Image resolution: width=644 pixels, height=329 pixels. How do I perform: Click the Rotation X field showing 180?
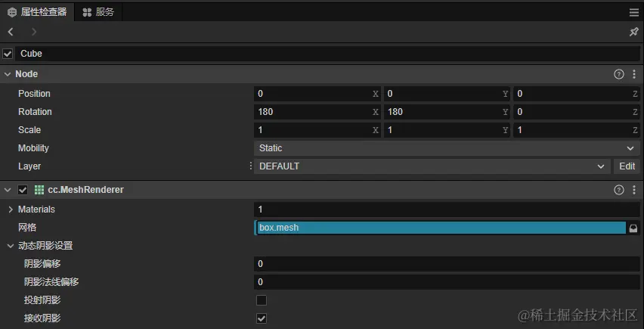click(317, 112)
